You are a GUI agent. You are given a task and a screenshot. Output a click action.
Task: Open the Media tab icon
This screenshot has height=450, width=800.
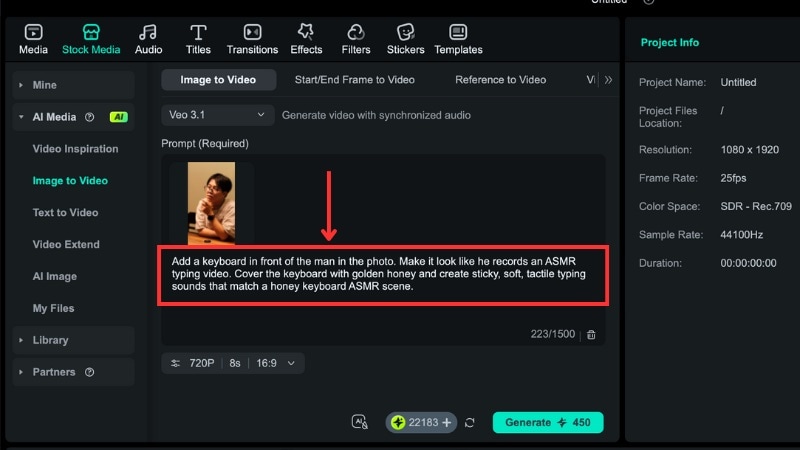tap(33, 32)
